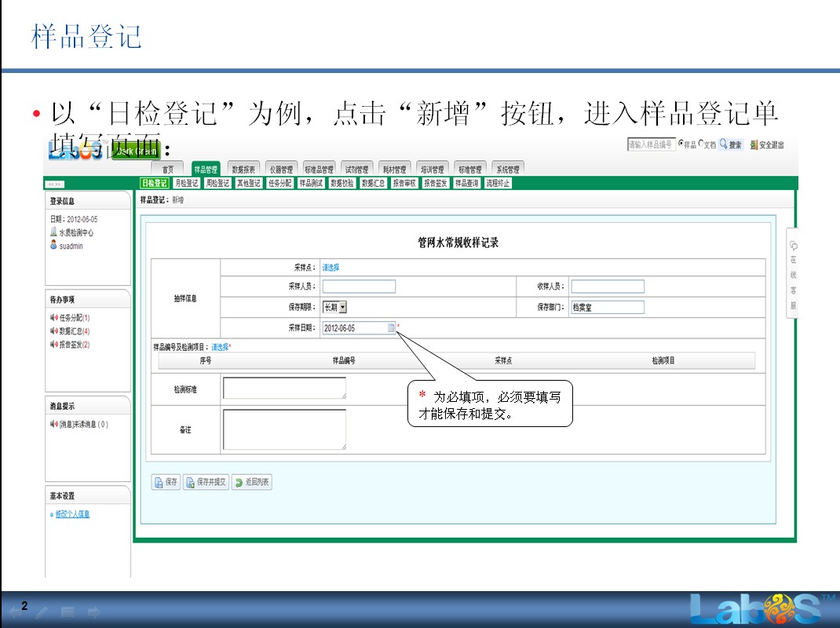Image resolution: width=840 pixels, height=628 pixels.
Task: Click the 备注 text area
Action: (284, 429)
